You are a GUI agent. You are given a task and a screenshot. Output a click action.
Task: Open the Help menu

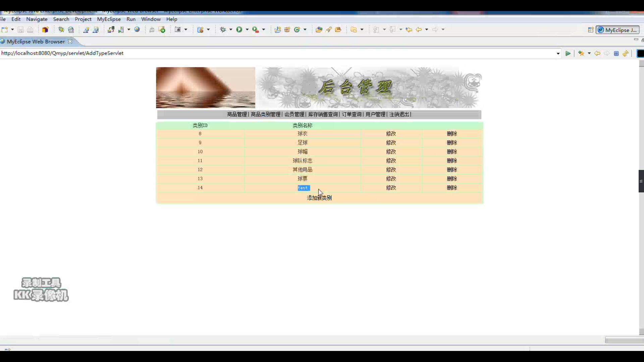coord(172,19)
